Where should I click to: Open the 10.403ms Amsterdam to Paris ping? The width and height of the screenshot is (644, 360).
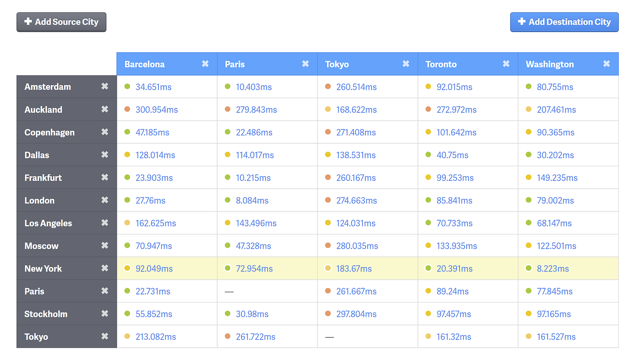(254, 87)
